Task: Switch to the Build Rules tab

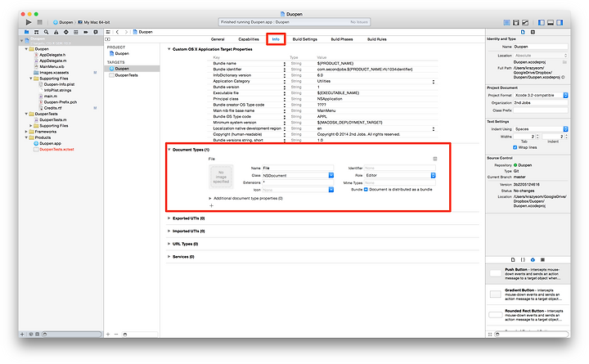Action: (x=377, y=39)
